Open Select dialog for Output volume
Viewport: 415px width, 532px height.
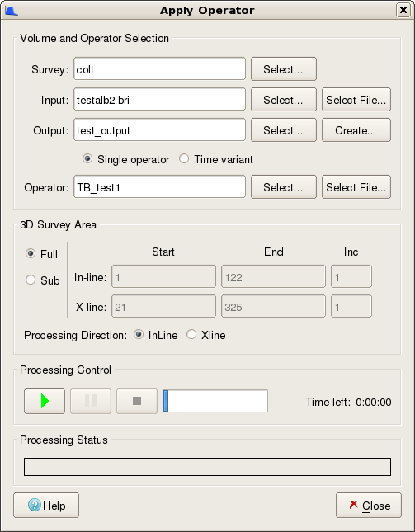[284, 130]
